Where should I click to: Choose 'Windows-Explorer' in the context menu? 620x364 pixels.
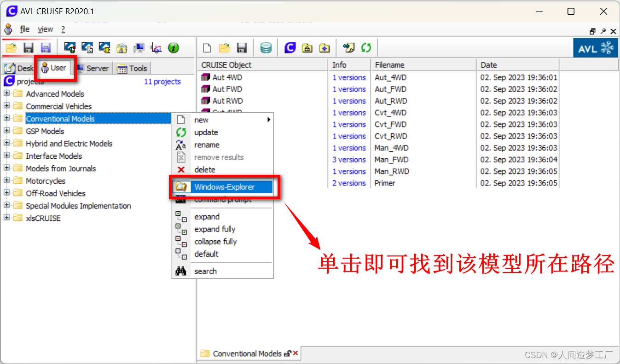pos(223,187)
